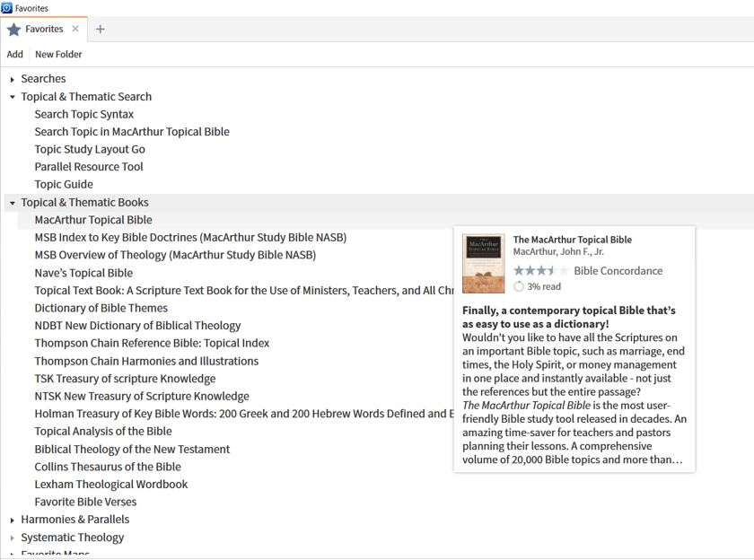Image resolution: width=754 pixels, height=560 pixels.
Task: Open NDBT New Dictionary of Biblical Theology
Action: coord(137,326)
